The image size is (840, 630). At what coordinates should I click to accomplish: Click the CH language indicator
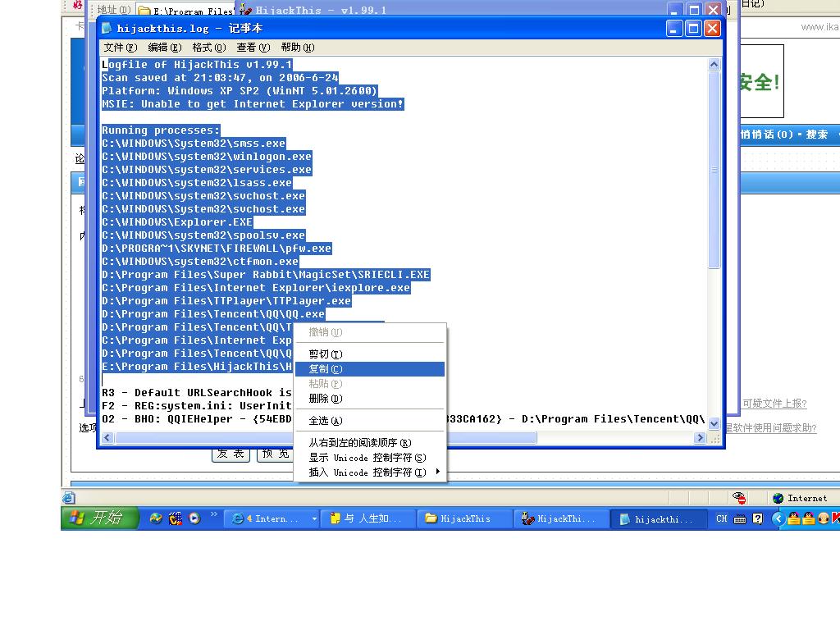(x=722, y=518)
